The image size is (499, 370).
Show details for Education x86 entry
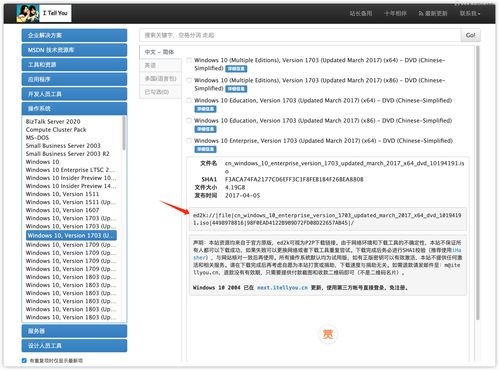click(x=205, y=129)
